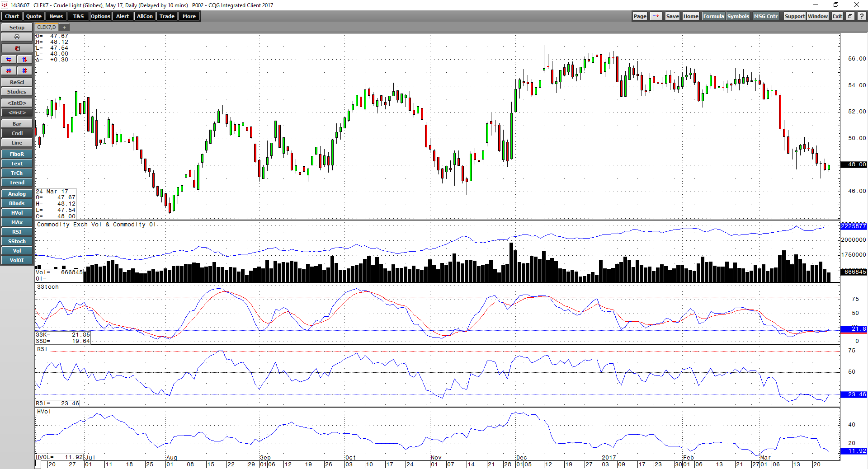The image size is (868, 469).
Task: Click the minus-plus page toggle icon
Action: (656, 16)
